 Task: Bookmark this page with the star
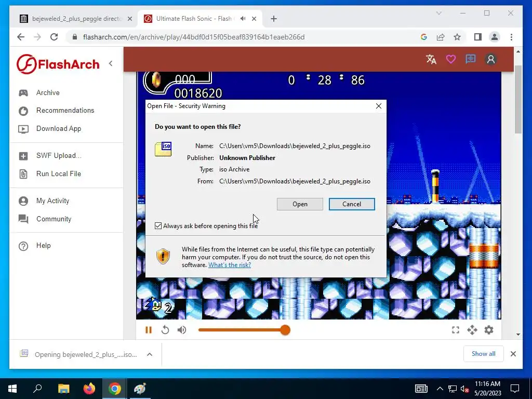457,37
